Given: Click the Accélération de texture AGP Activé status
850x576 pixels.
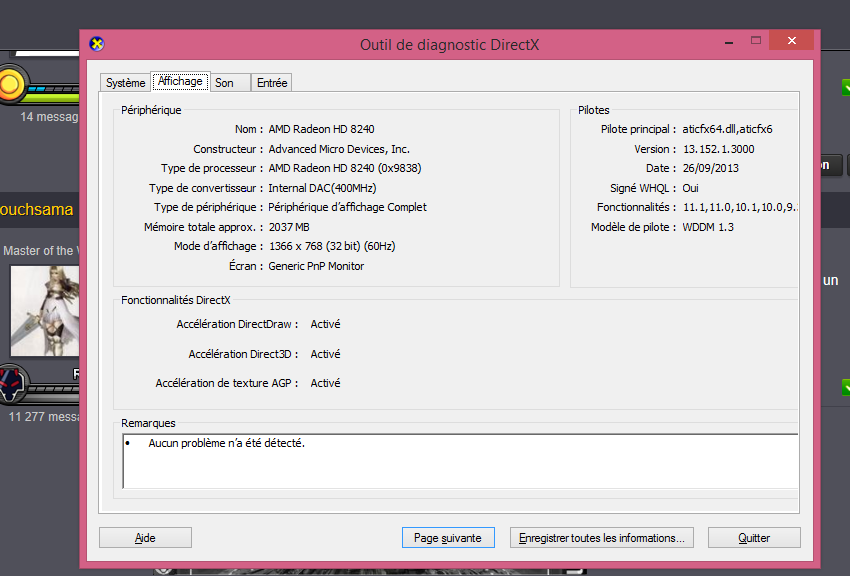Looking at the screenshot, I should (x=325, y=383).
